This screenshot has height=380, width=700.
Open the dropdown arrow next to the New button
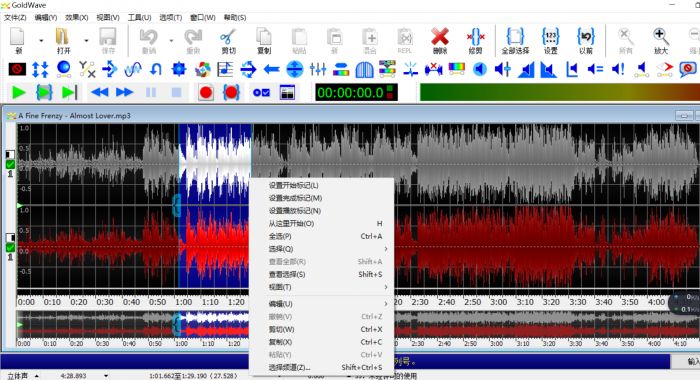[41, 41]
